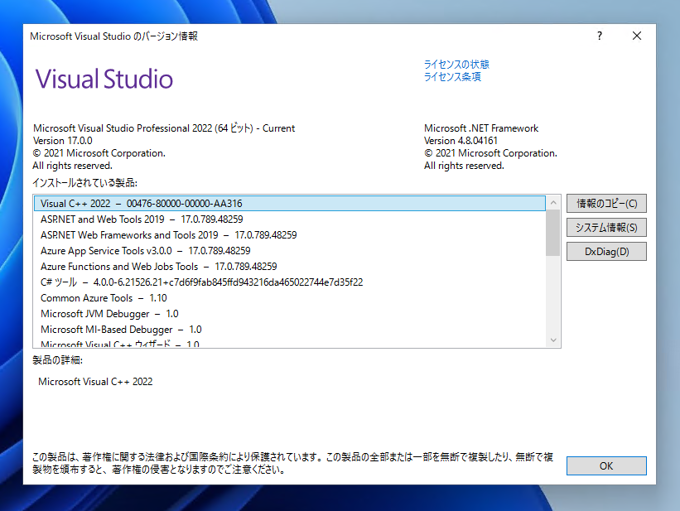Screen dimensions: 680x511
Task: Select Visual C++ 2022 product row
Action: (290, 203)
